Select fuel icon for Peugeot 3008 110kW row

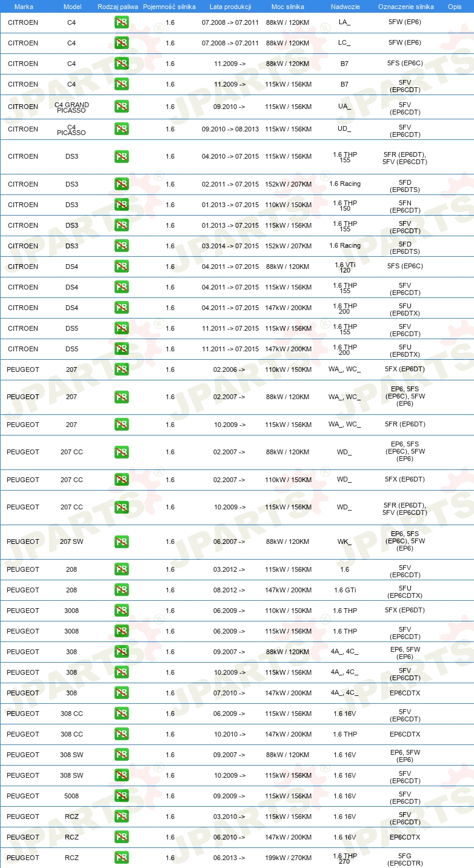point(122,611)
